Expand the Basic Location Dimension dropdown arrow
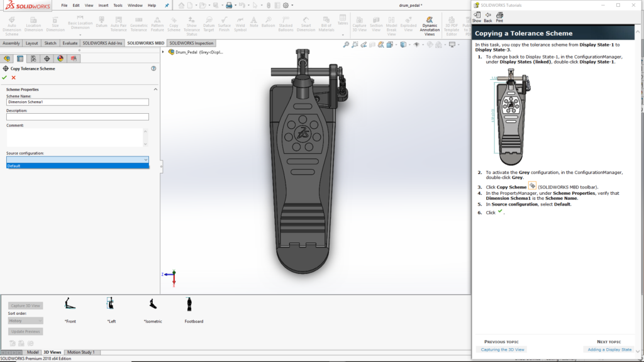Image resolution: width=644 pixels, height=362 pixels. coord(80,35)
